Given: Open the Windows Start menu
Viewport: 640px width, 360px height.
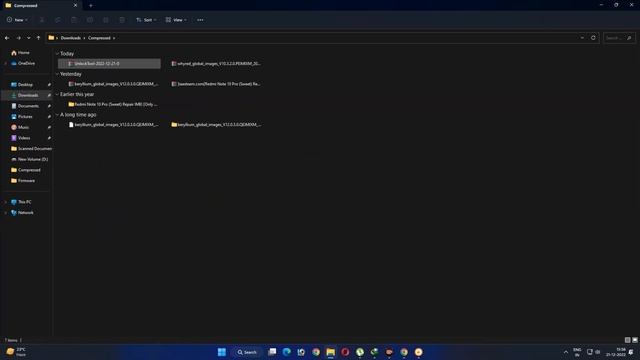Looking at the screenshot, I should coord(222,352).
